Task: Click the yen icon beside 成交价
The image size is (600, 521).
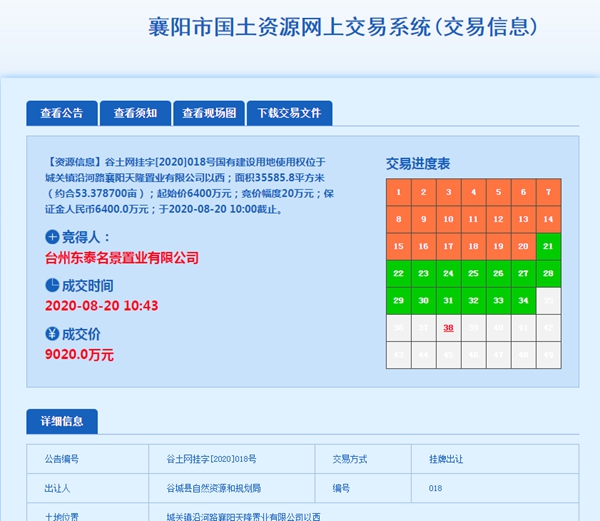Action: click(52, 334)
